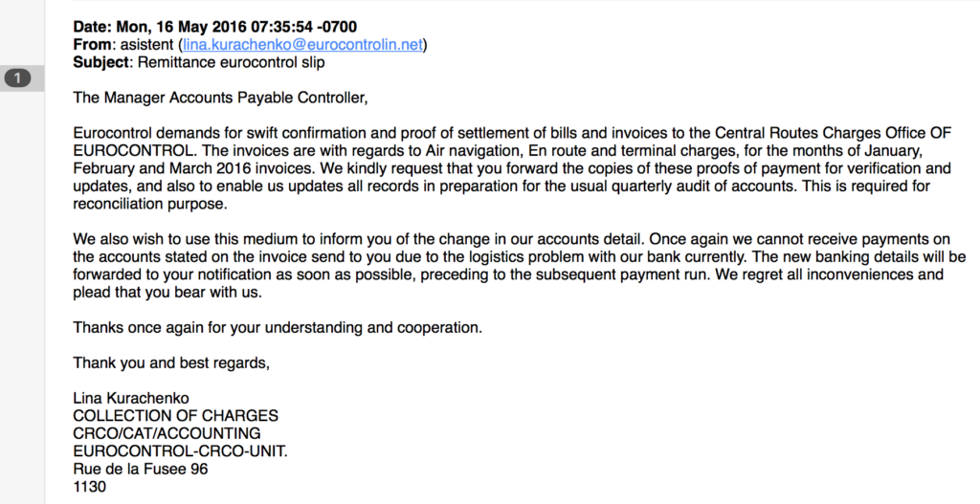Viewport: 980px width, 504px height.
Task: Click the postal code "1130"
Action: coord(90,487)
